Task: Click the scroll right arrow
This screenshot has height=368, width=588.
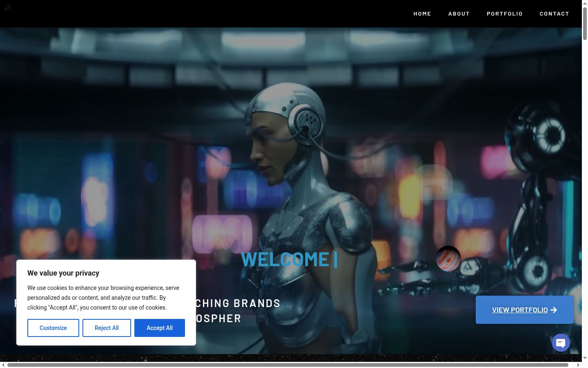Action: coord(578,365)
